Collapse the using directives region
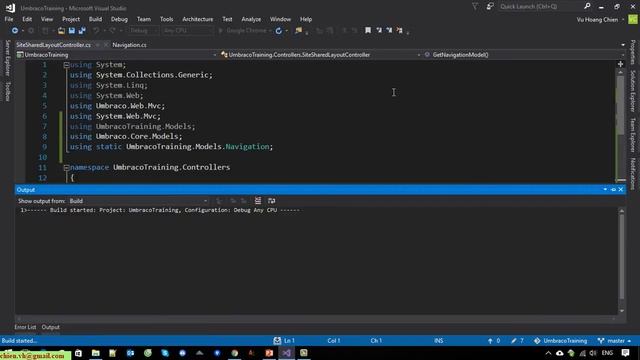Screen dimensions: 640x360 pos(66,65)
